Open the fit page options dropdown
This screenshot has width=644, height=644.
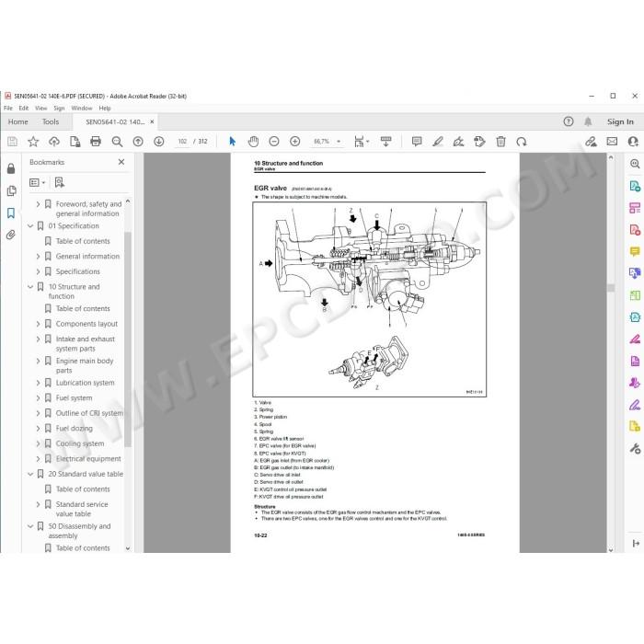click(x=362, y=142)
